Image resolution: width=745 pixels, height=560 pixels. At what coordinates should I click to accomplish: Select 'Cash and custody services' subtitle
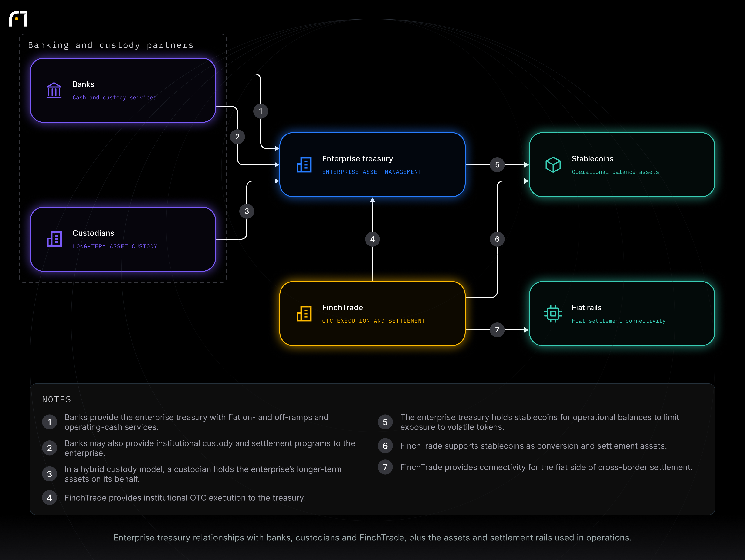point(115,97)
